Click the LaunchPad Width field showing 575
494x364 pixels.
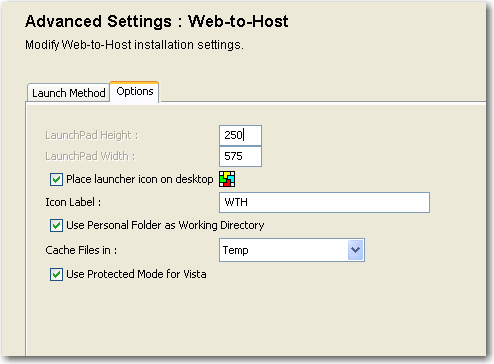(x=240, y=156)
